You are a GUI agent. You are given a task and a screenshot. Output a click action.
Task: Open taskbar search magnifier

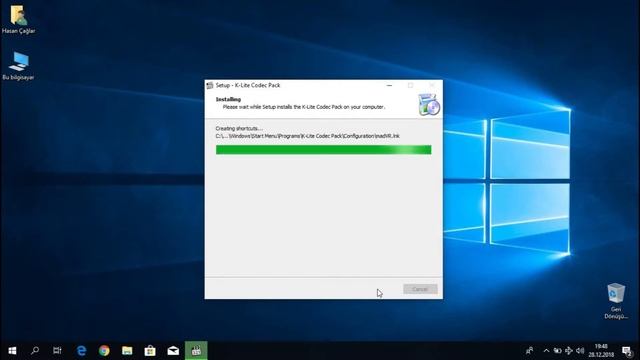coord(35,351)
